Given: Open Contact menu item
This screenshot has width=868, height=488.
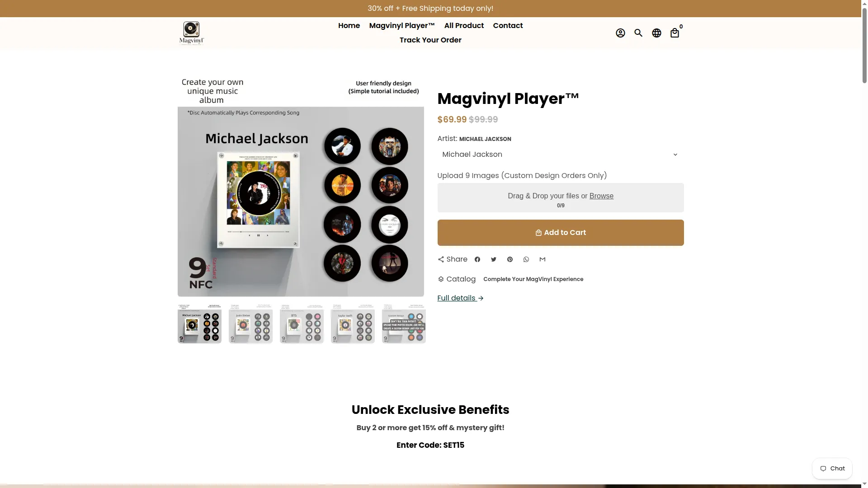Looking at the screenshot, I should click(x=508, y=26).
